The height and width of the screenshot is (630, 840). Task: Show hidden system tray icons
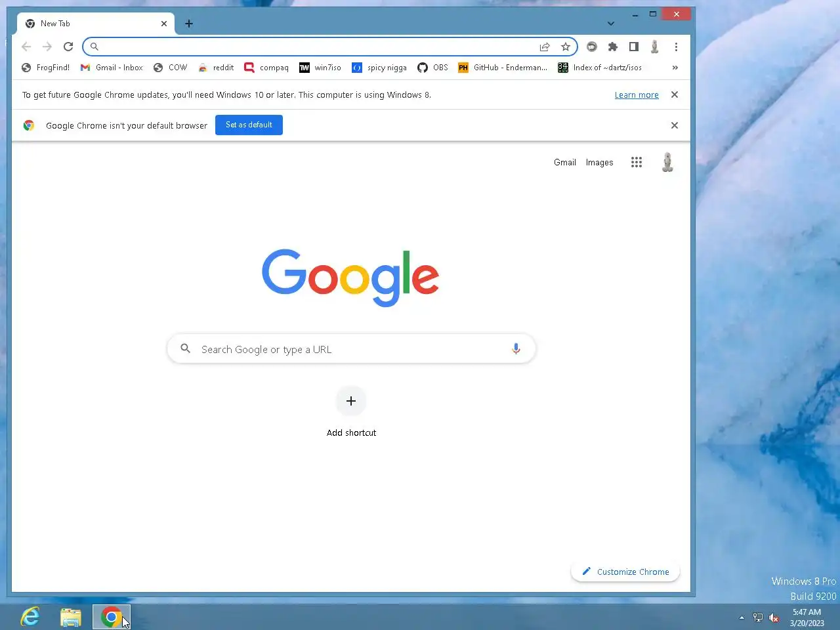coord(742,618)
